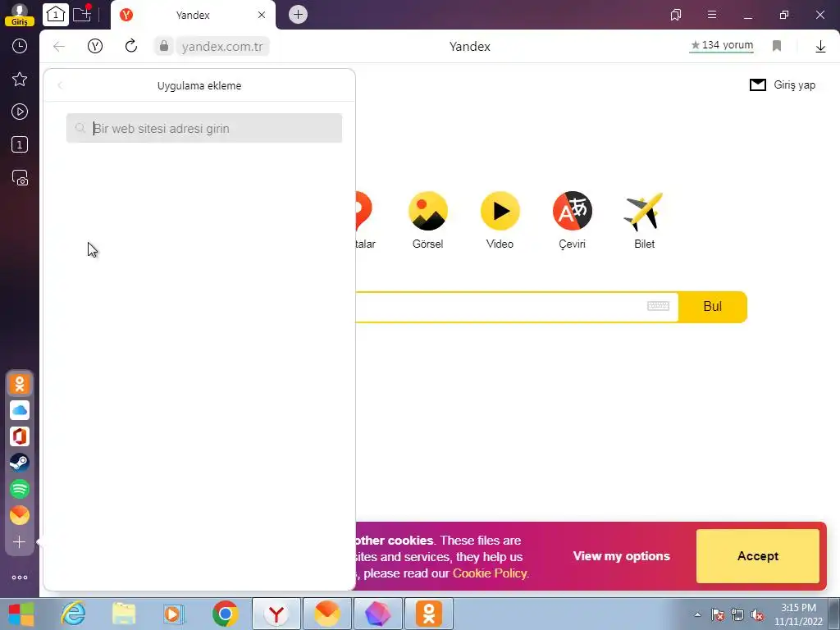Focus the web site address input
840x630 pixels.
[204, 128]
